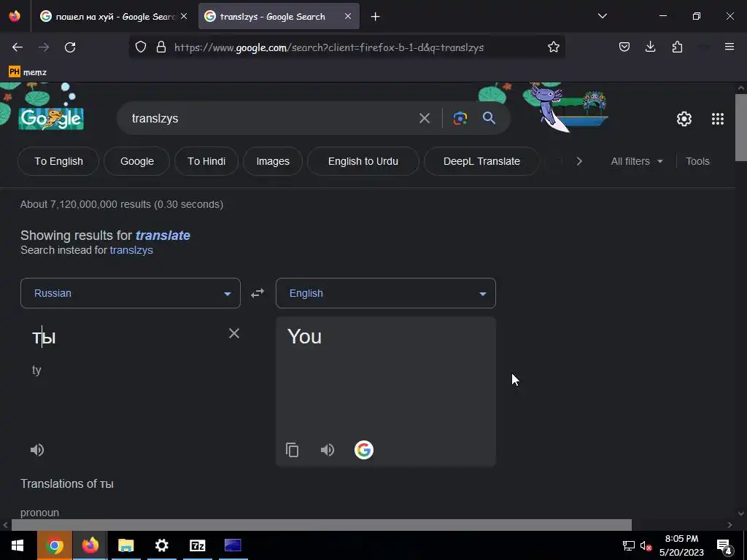
Task: Go back to the previous page
Action: pos(18,47)
